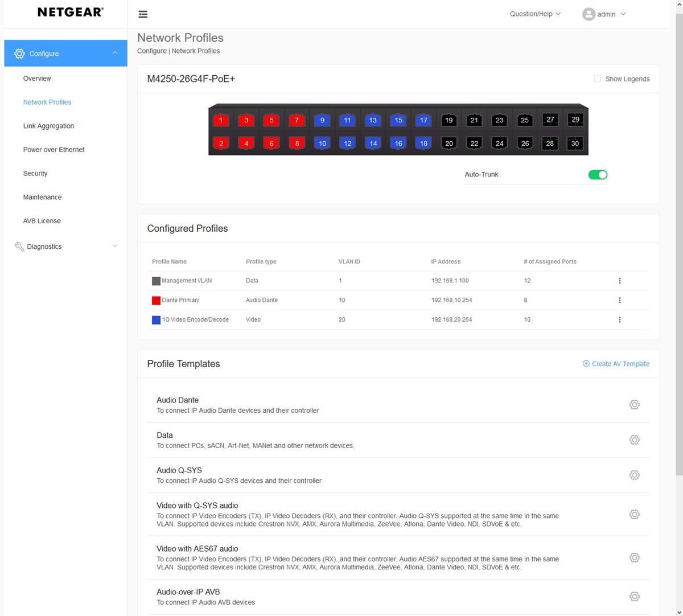Select blue port 12 on the switch
Image resolution: width=683 pixels, height=616 pixels.
[348, 143]
